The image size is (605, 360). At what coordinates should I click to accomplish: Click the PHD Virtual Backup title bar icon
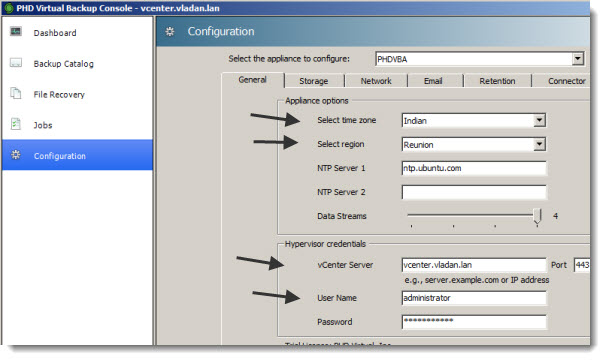pos(8,8)
